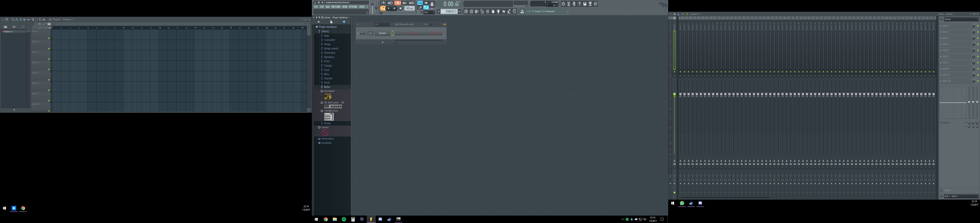Screen dimensions: 980x223
Task: Click the metronome icon in transport panel
Action: 383,3
